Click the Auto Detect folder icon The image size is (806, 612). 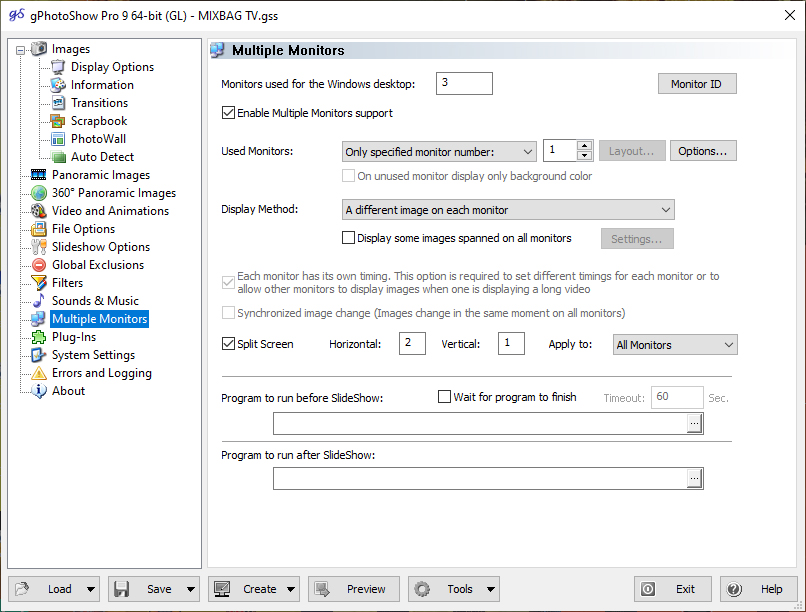tap(58, 157)
